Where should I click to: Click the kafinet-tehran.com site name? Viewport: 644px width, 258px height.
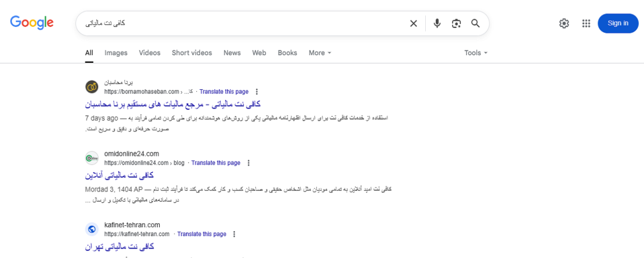click(132, 225)
